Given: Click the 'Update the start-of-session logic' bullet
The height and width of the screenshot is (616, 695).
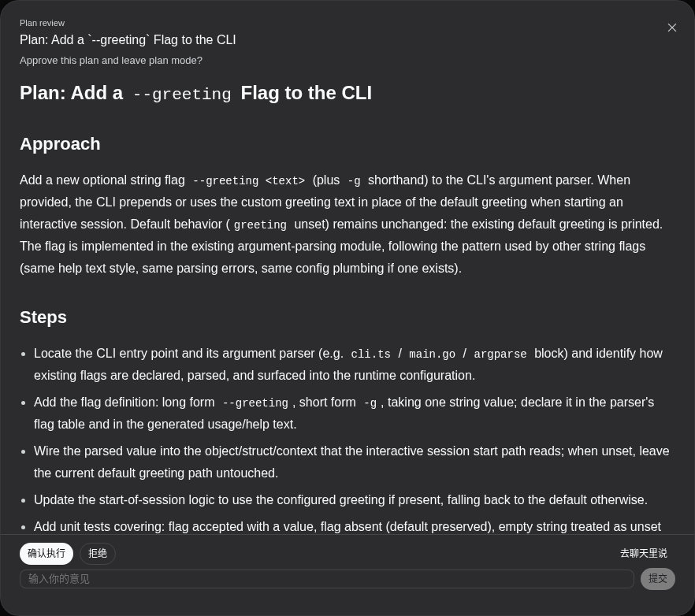Looking at the screenshot, I should tap(340, 500).
